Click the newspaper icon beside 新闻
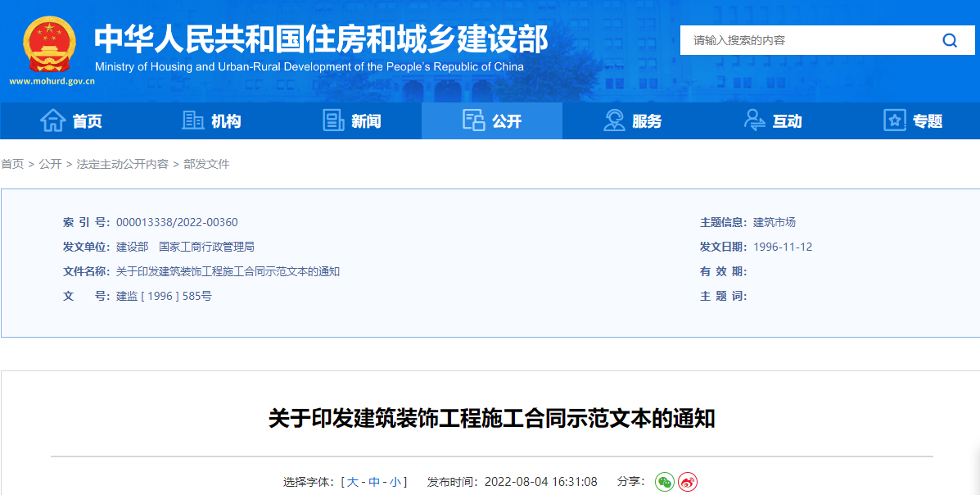 click(333, 120)
